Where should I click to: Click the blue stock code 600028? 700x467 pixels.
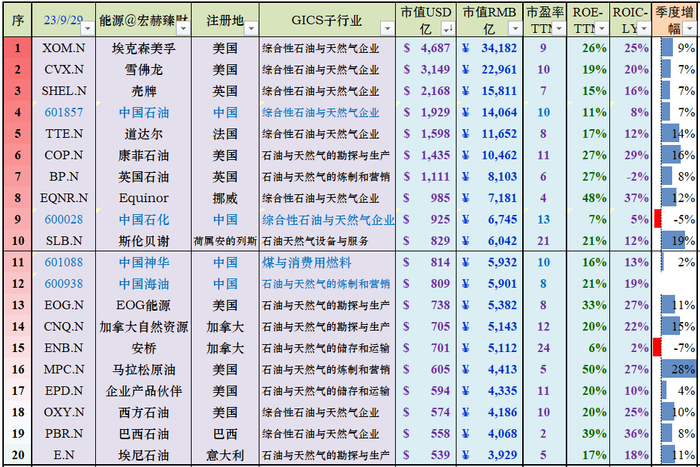click(63, 219)
